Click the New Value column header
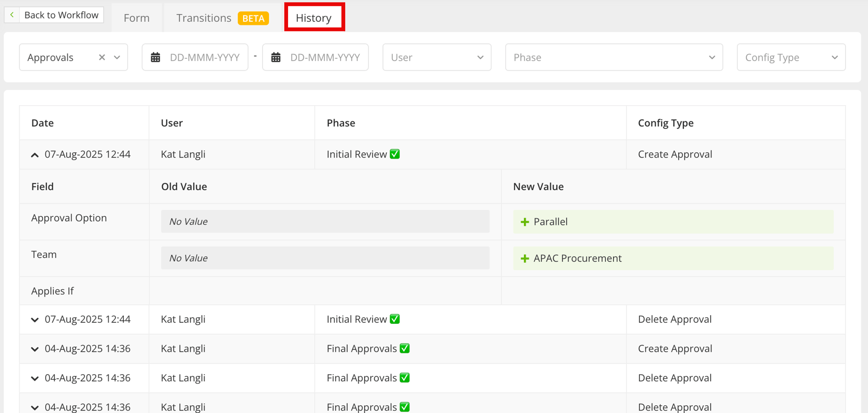Viewport: 868px width, 413px height. pos(538,187)
